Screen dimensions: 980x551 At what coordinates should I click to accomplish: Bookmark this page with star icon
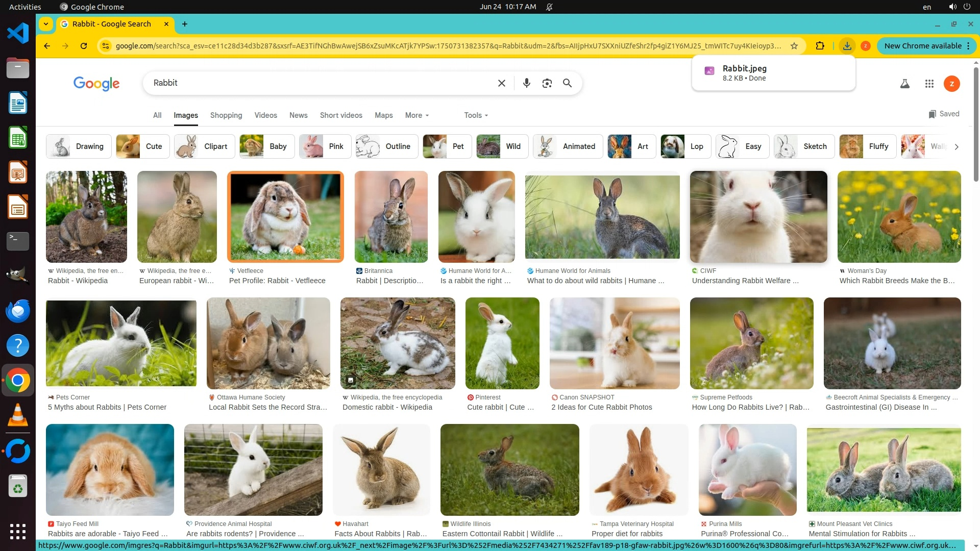[x=794, y=46]
